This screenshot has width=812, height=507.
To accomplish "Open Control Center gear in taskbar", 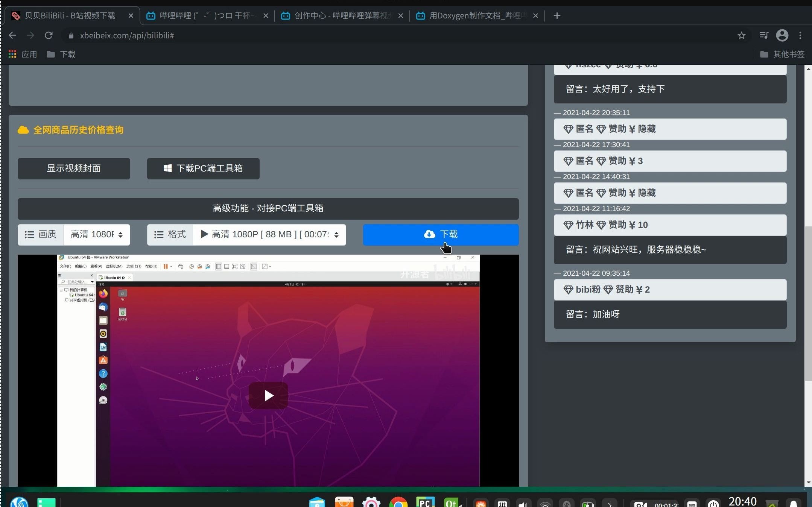I will [371, 502].
